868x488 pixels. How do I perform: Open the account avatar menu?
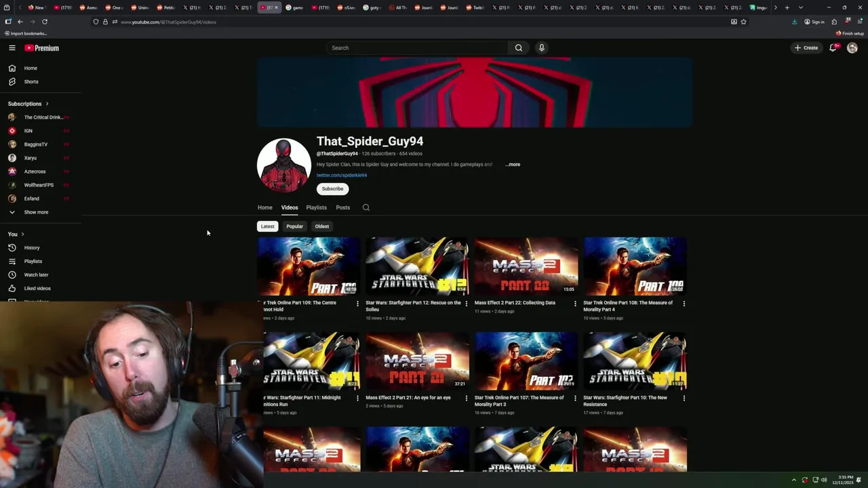pyautogui.click(x=852, y=47)
